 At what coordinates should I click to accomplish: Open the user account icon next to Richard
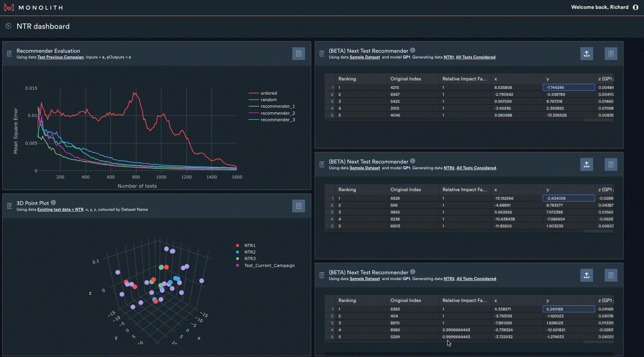pyautogui.click(x=636, y=7)
